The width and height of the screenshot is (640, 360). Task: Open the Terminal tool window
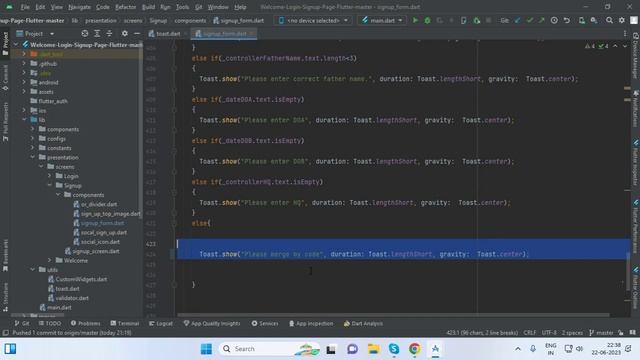pyautogui.click(x=124, y=323)
